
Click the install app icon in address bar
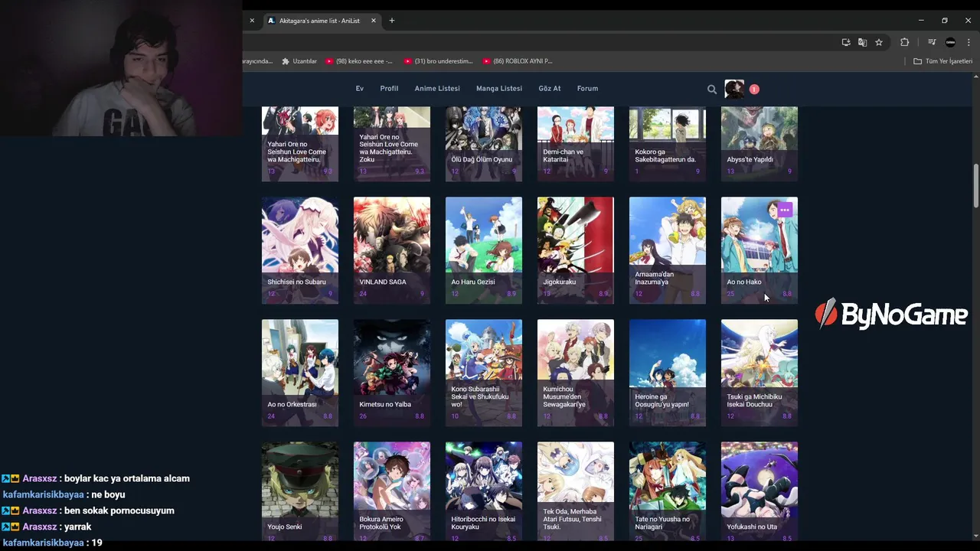[846, 42]
